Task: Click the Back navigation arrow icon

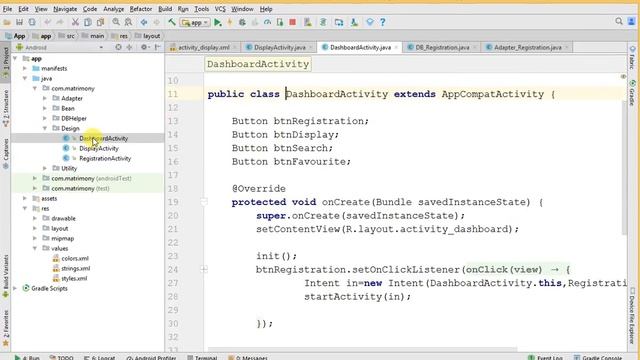Action: 144,22
